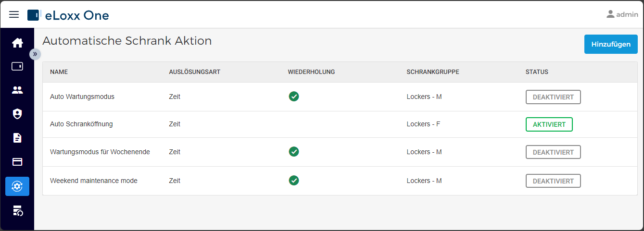Sort by the SCHRANKGRUPPE column header
This screenshot has height=231, width=644.
pyautogui.click(x=433, y=72)
